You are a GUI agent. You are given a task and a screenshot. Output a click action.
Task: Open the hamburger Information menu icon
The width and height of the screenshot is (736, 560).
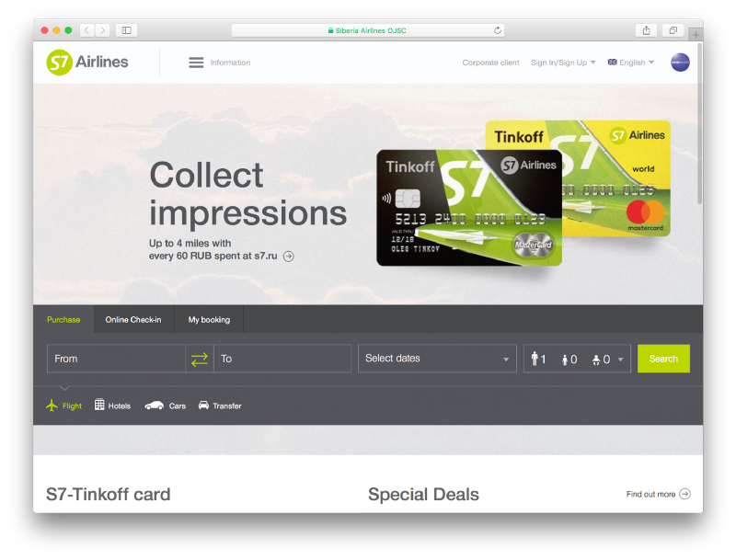click(x=196, y=63)
